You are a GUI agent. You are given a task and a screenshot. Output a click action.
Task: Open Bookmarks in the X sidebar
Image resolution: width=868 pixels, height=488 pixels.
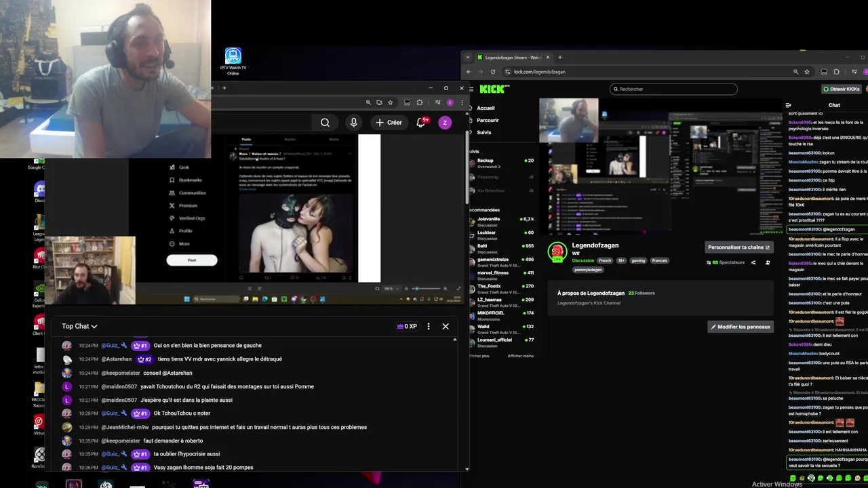point(186,180)
